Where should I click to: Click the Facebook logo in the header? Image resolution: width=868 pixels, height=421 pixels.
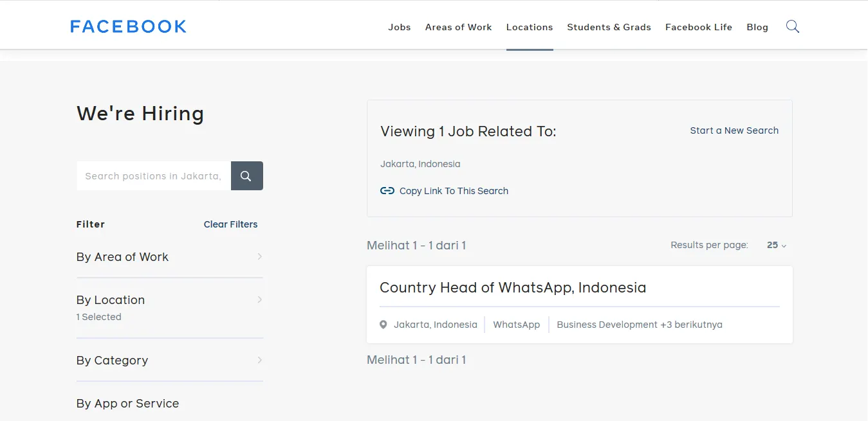(128, 26)
